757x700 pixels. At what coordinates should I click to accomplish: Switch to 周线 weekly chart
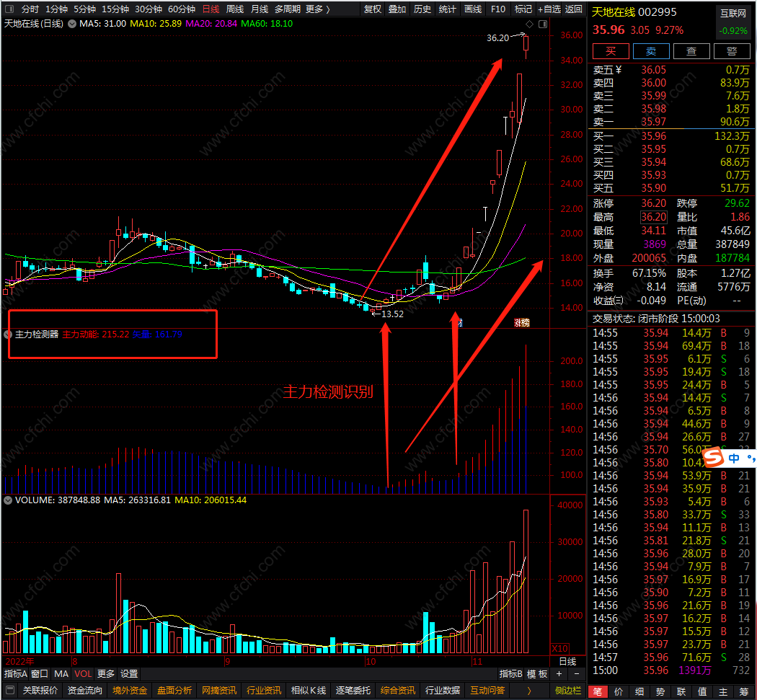[x=235, y=9]
